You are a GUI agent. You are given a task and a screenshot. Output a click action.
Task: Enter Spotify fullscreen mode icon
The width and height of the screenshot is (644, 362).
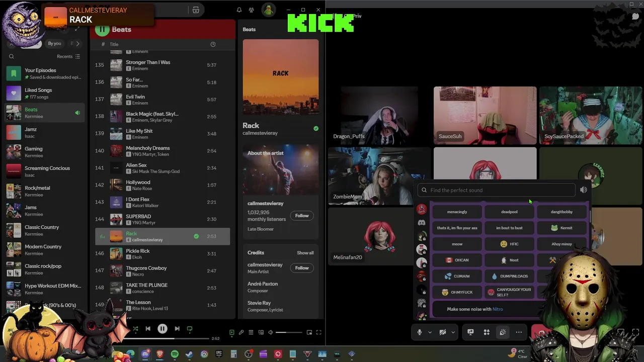pyautogui.click(x=318, y=332)
